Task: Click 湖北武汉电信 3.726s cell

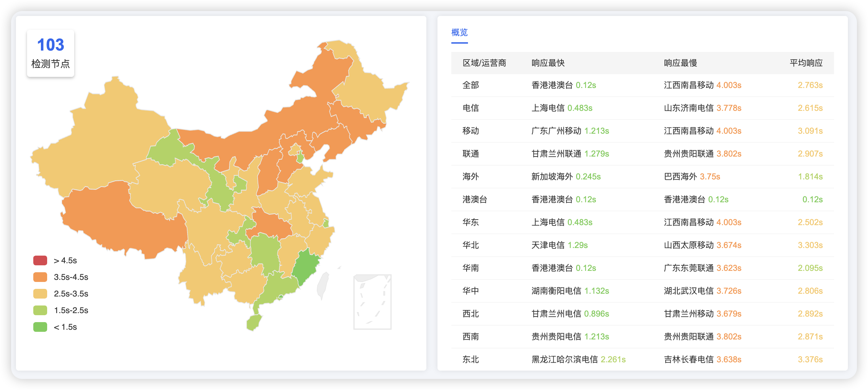Action: pyautogui.click(x=703, y=291)
